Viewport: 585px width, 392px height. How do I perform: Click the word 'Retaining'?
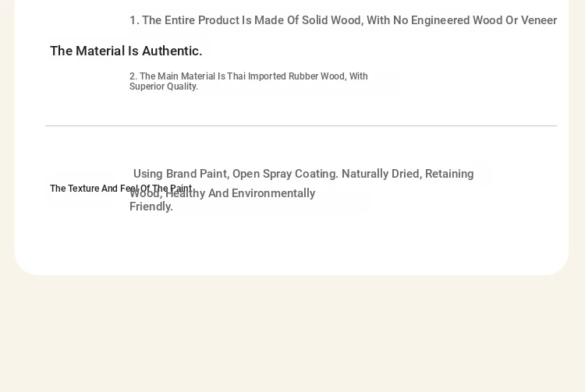(449, 174)
